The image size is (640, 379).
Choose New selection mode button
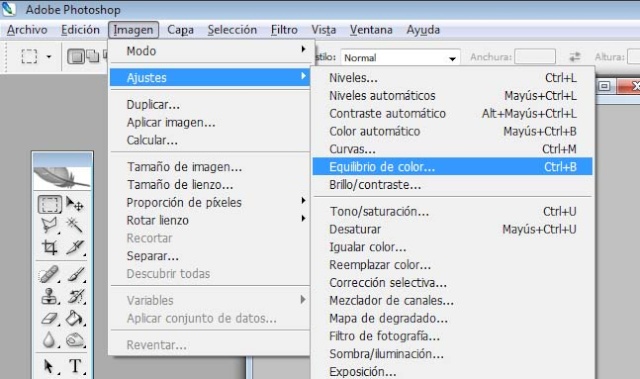click(x=76, y=56)
